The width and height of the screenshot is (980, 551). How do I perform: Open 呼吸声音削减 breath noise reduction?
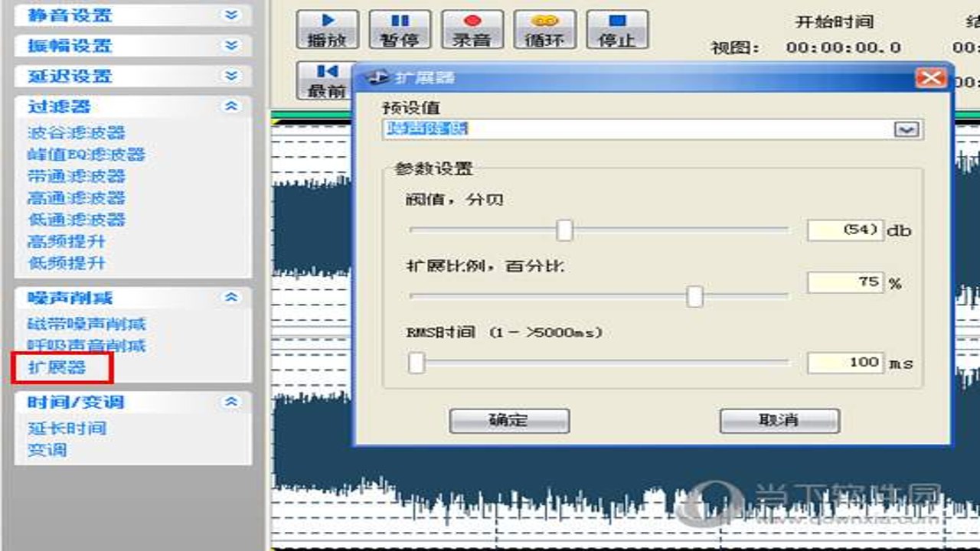click(x=87, y=345)
